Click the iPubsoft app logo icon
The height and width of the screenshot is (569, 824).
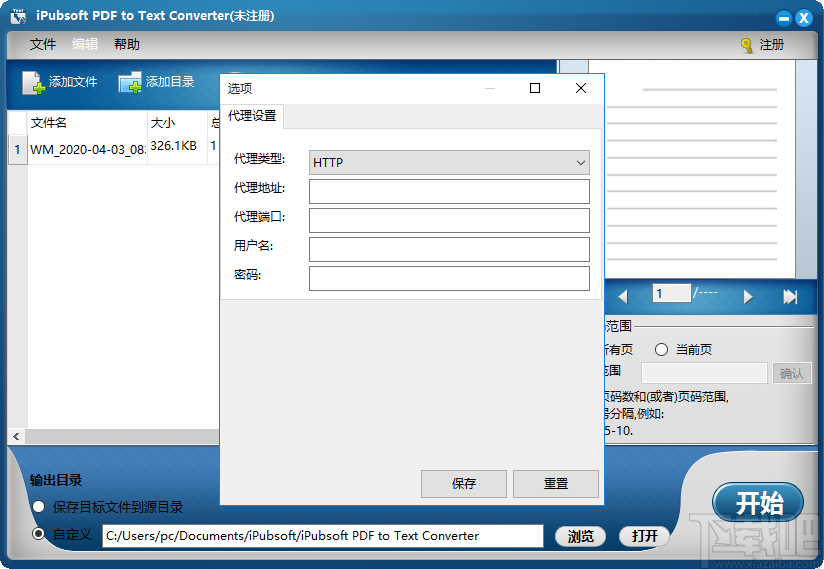(x=18, y=16)
